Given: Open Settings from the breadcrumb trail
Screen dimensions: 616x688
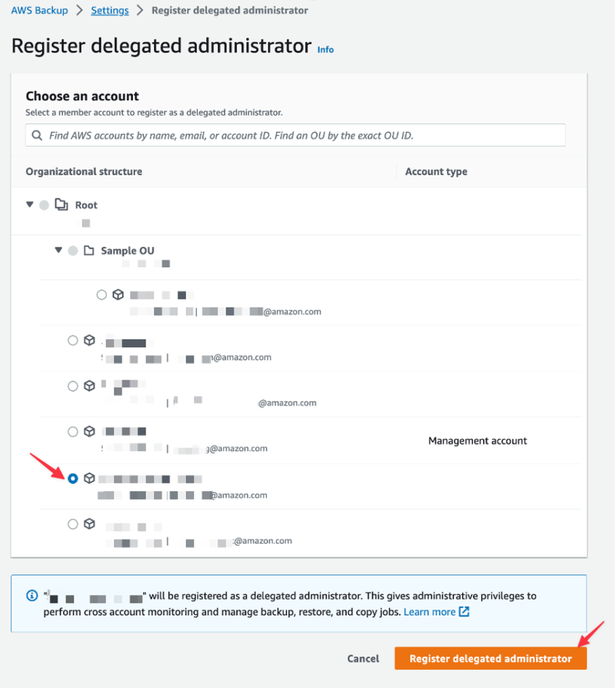Looking at the screenshot, I should 109,10.
